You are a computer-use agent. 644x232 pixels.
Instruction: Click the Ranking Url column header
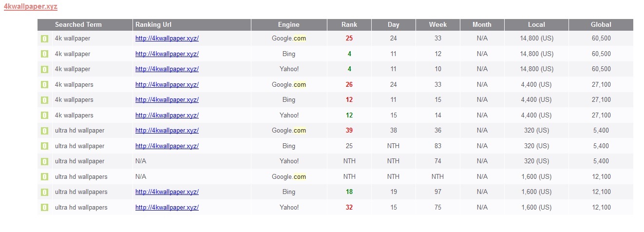153,25
